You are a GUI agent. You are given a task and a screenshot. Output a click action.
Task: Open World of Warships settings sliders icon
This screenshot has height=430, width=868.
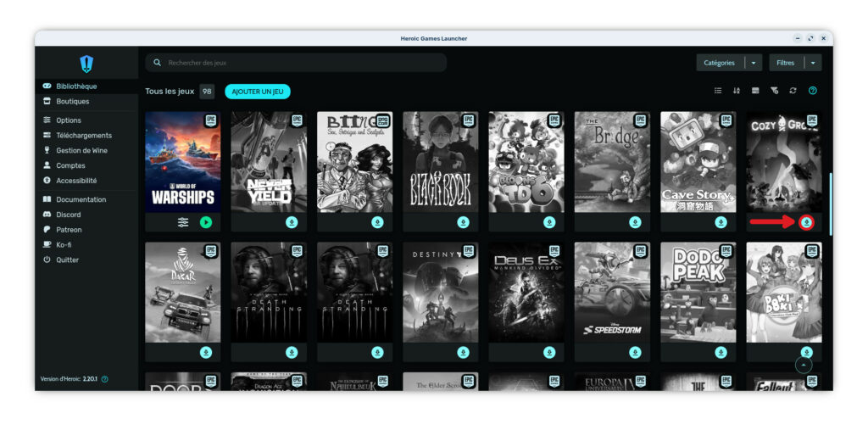(x=183, y=222)
